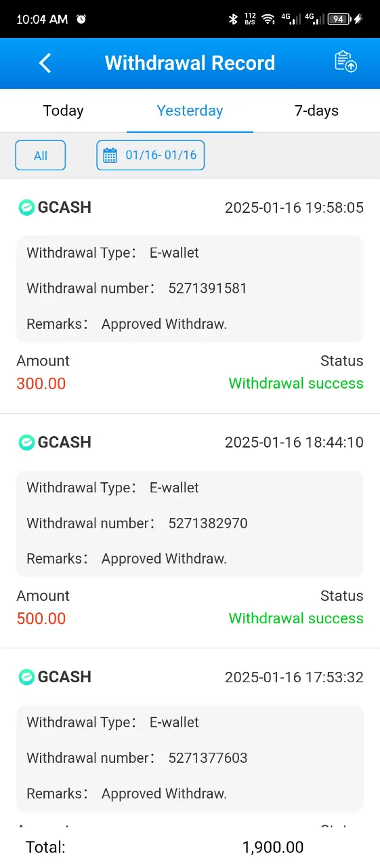Tap the GCASH logo on the 19:58:05 record
This screenshot has height=868, width=380.
(x=26, y=208)
